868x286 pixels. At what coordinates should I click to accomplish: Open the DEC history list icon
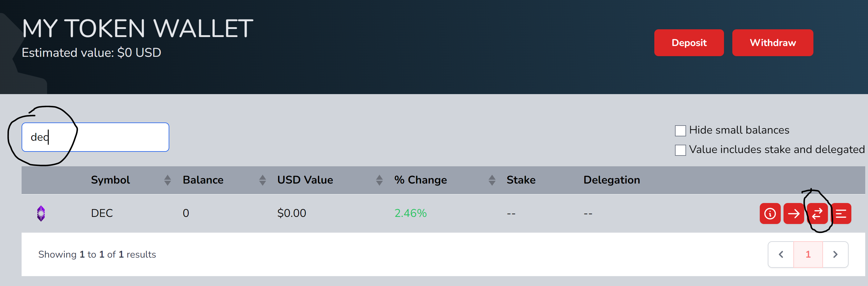pyautogui.click(x=841, y=213)
